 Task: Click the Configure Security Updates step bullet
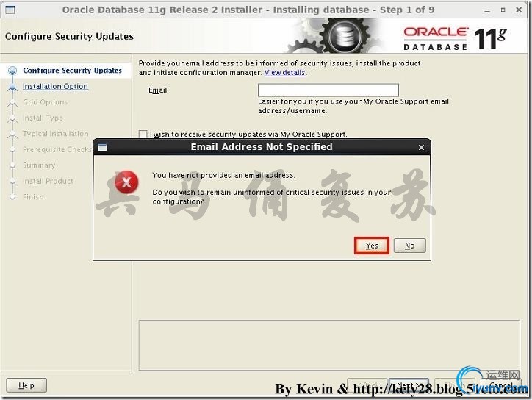tap(12, 71)
